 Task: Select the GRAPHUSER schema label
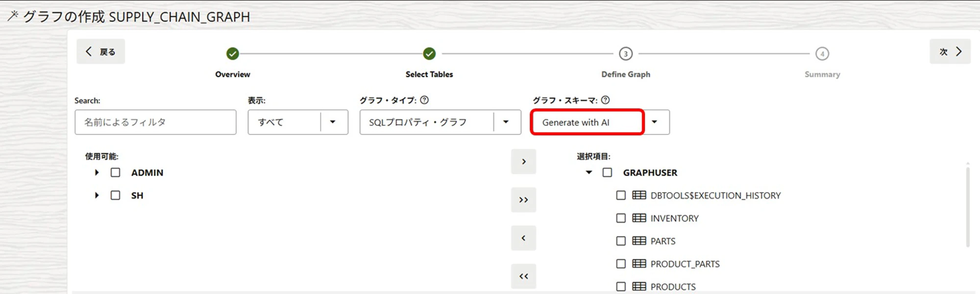pos(650,172)
